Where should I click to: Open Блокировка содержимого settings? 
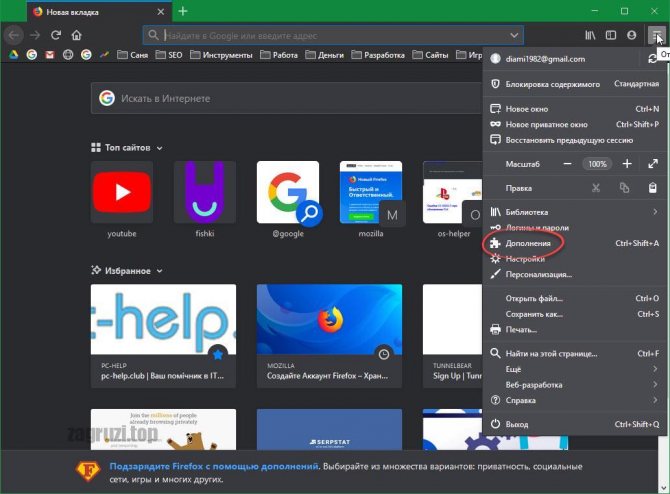click(x=574, y=84)
